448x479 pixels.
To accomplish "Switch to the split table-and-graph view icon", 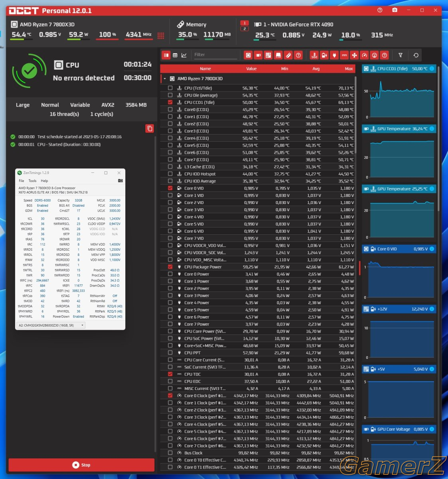I will tap(166, 55).
